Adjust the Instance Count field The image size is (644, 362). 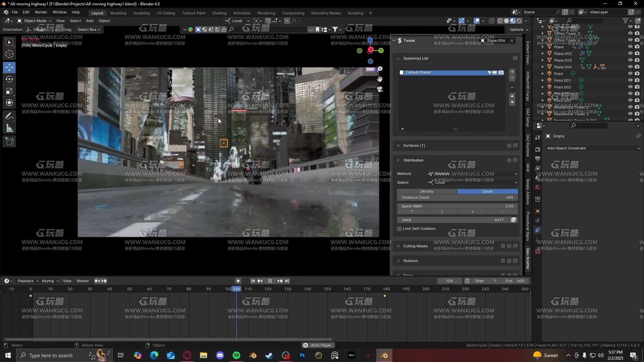pyautogui.click(x=457, y=197)
